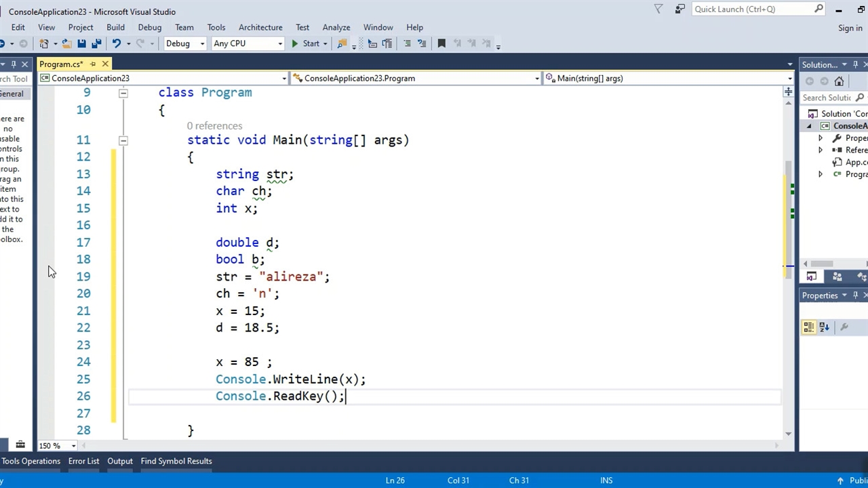Click the notifications flag icon

click(658, 9)
